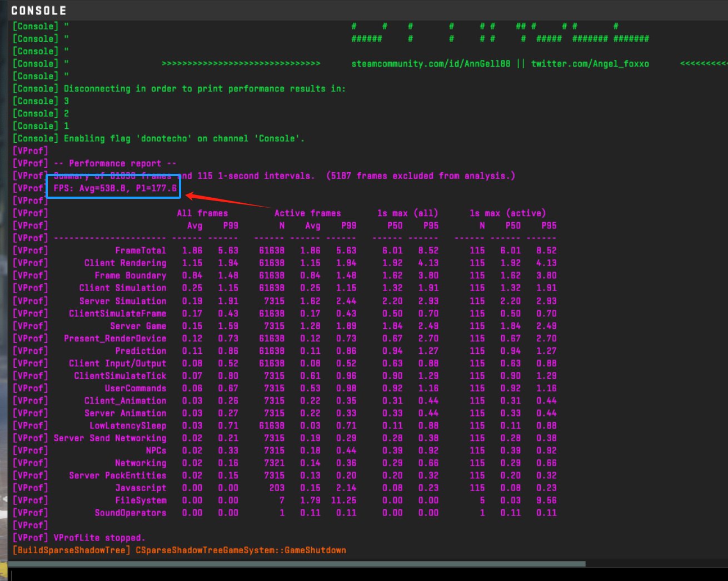Select the Prediction row label
This screenshot has height=581, width=728.
point(141,351)
